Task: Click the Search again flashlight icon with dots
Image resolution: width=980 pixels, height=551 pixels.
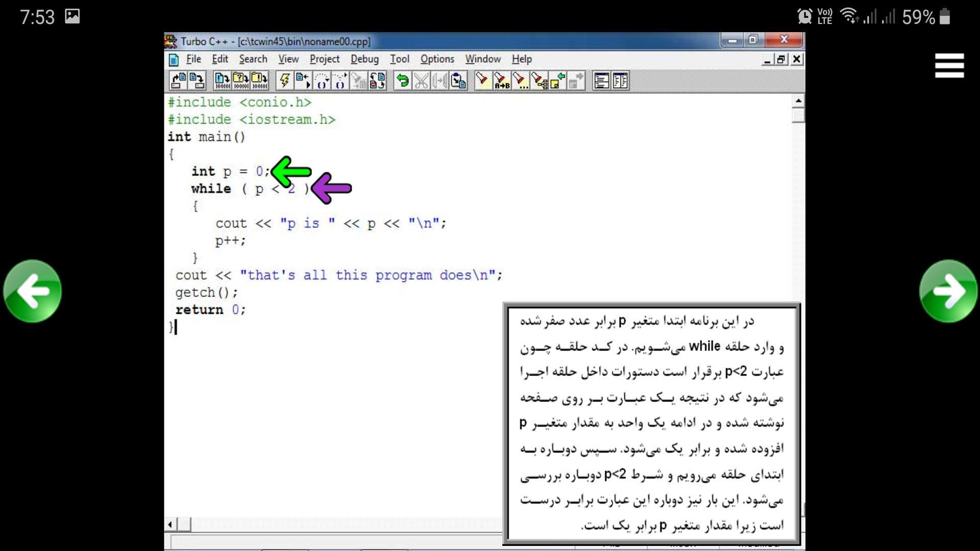Action: click(x=520, y=81)
